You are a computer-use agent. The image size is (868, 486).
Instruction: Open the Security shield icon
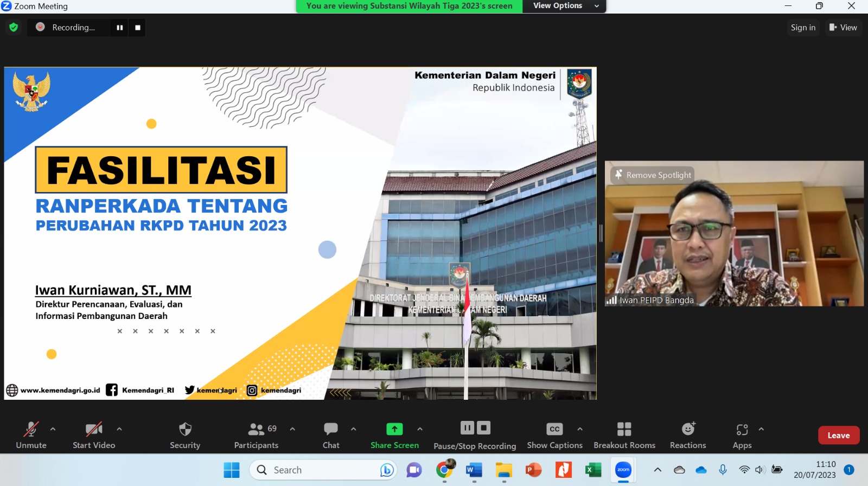click(x=185, y=430)
